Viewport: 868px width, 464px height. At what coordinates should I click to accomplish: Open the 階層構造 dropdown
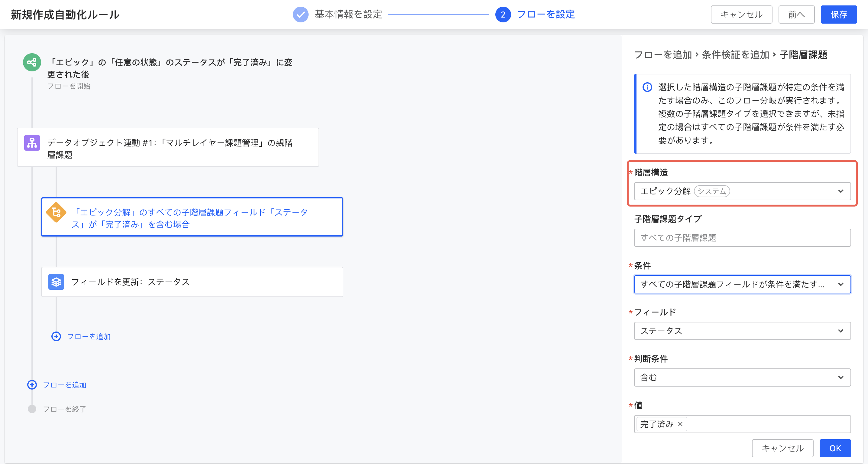[x=742, y=191]
